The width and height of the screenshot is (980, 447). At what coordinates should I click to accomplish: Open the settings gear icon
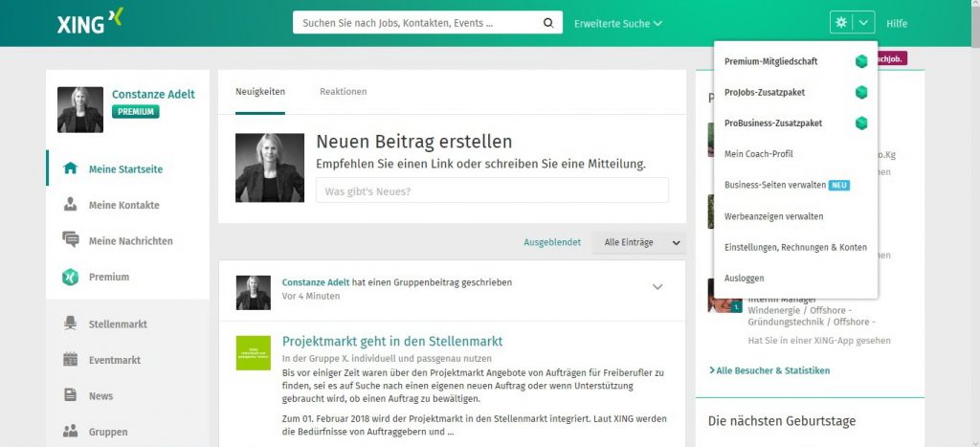[841, 23]
